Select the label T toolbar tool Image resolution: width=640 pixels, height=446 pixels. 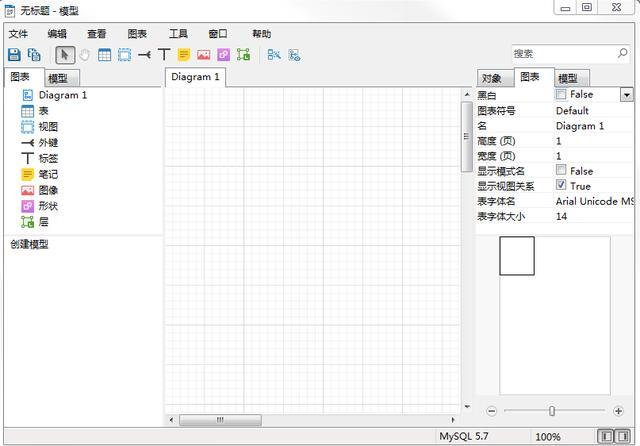point(164,54)
